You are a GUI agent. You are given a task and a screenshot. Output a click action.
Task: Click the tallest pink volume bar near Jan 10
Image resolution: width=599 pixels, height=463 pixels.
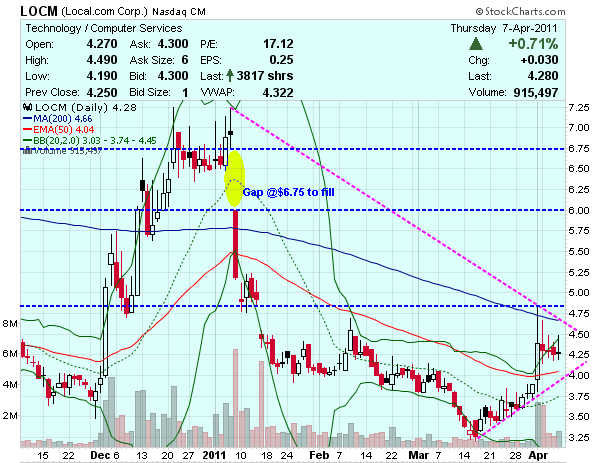tap(236, 398)
